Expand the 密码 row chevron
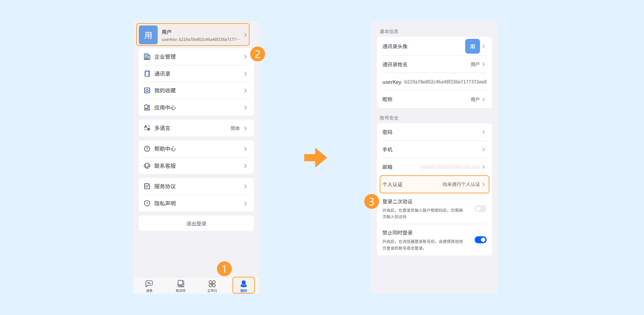Image resolution: width=644 pixels, height=315 pixels. 484,132
